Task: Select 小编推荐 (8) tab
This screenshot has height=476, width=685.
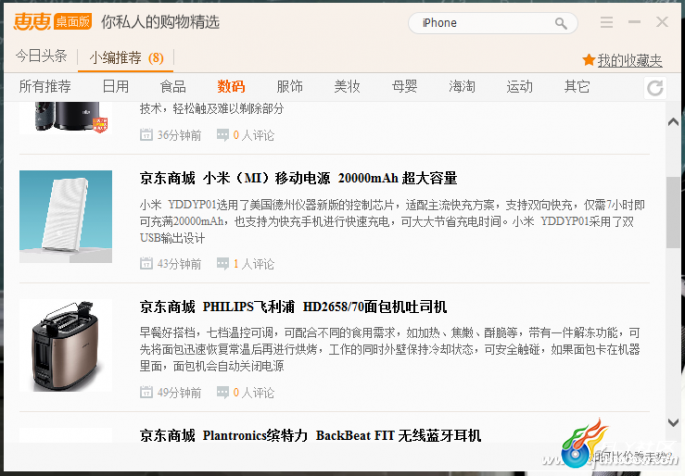Action: 126,58
